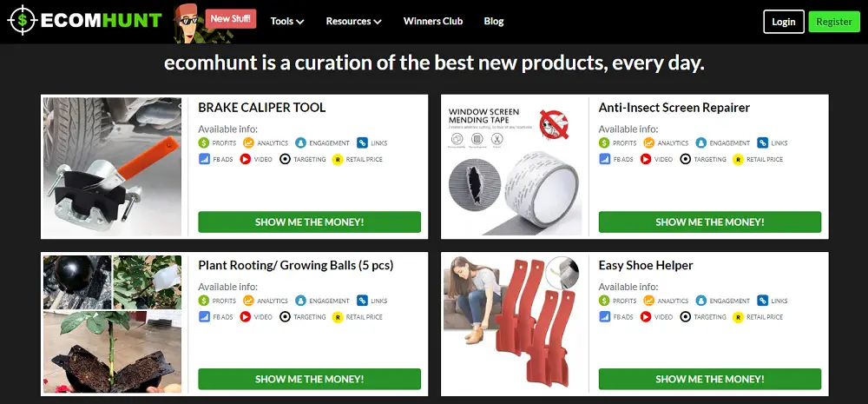Click the red Video icon for Anti-Insect Screen Repairer
This screenshot has height=404, width=868.
646,159
